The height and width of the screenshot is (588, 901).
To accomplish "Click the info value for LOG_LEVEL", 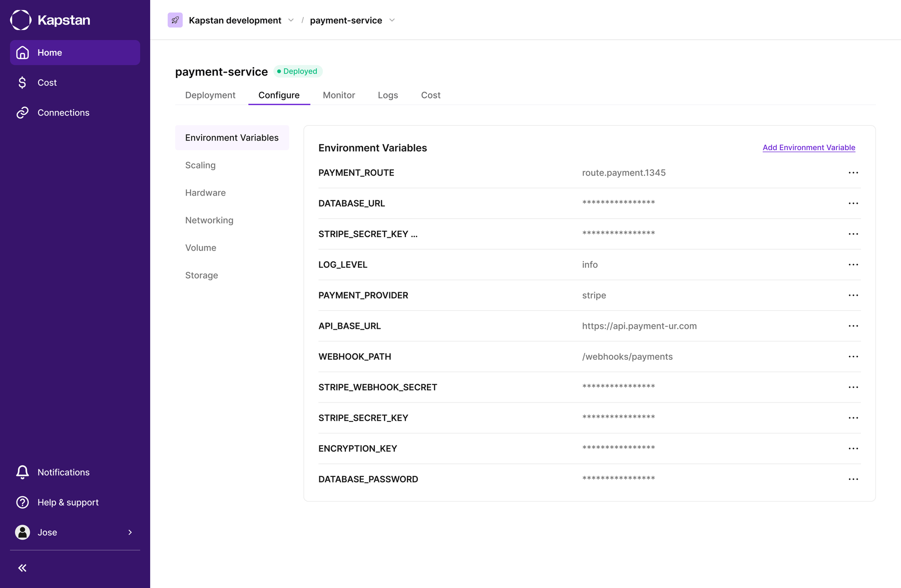I will tap(590, 265).
